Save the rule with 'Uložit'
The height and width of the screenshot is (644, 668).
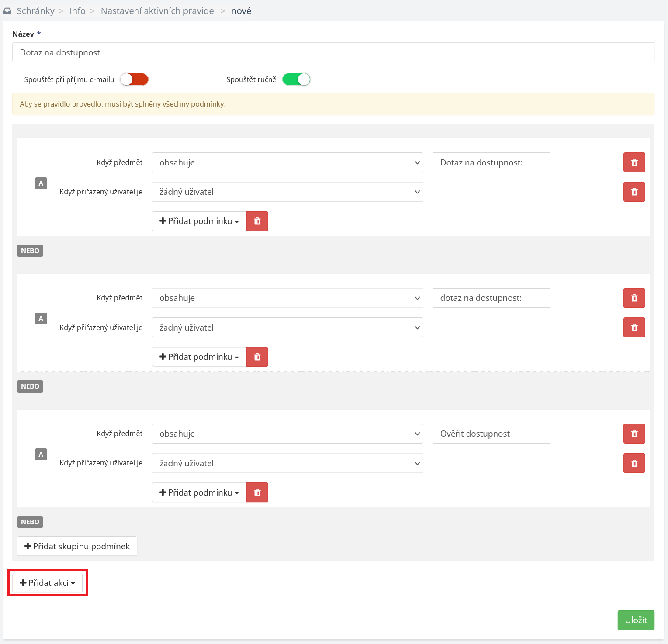tap(636, 620)
